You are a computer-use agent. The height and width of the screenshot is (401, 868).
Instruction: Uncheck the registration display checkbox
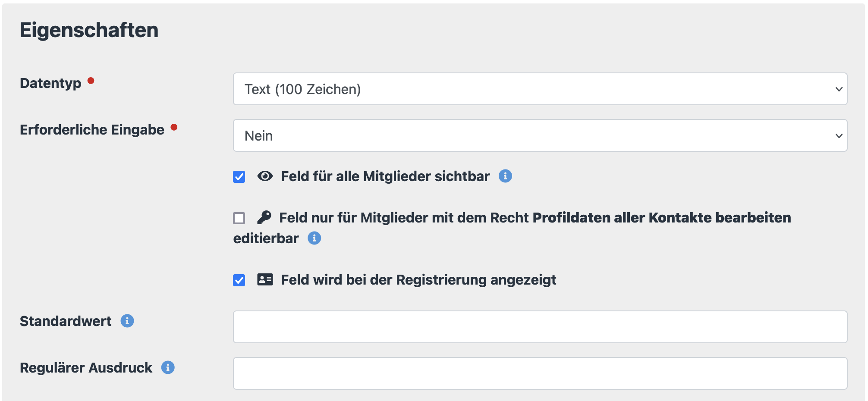[239, 280]
